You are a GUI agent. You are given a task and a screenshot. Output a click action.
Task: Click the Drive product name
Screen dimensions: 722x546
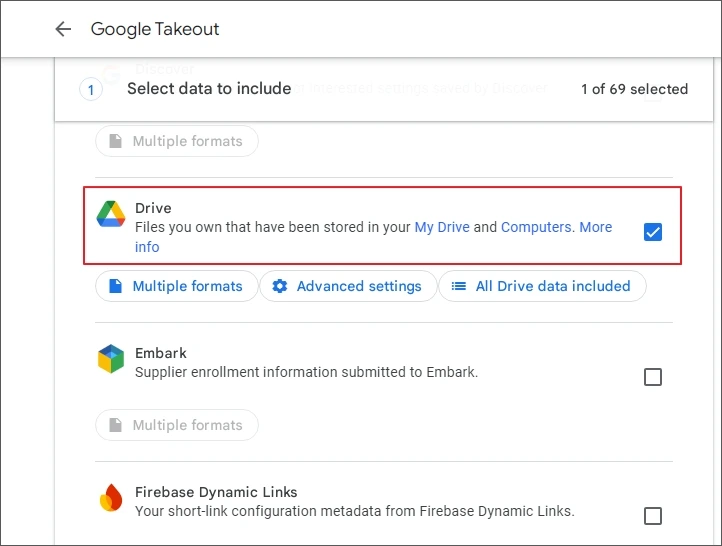[153, 208]
